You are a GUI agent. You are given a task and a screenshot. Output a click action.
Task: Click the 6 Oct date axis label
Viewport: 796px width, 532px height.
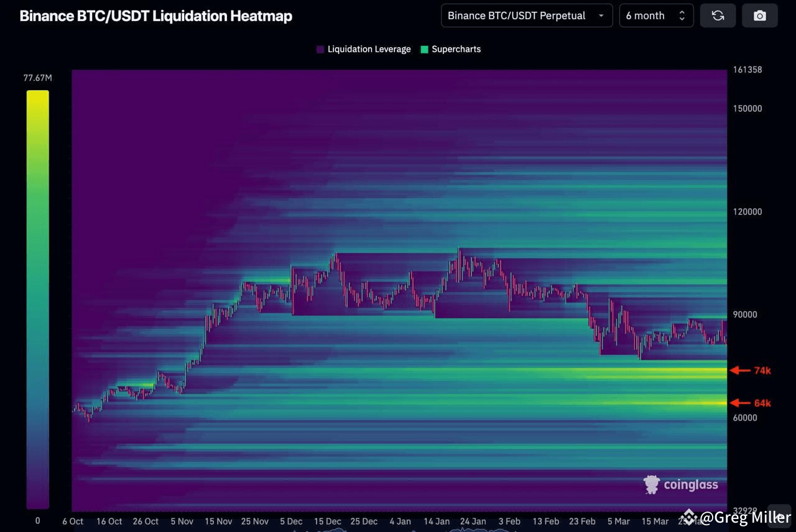73,521
